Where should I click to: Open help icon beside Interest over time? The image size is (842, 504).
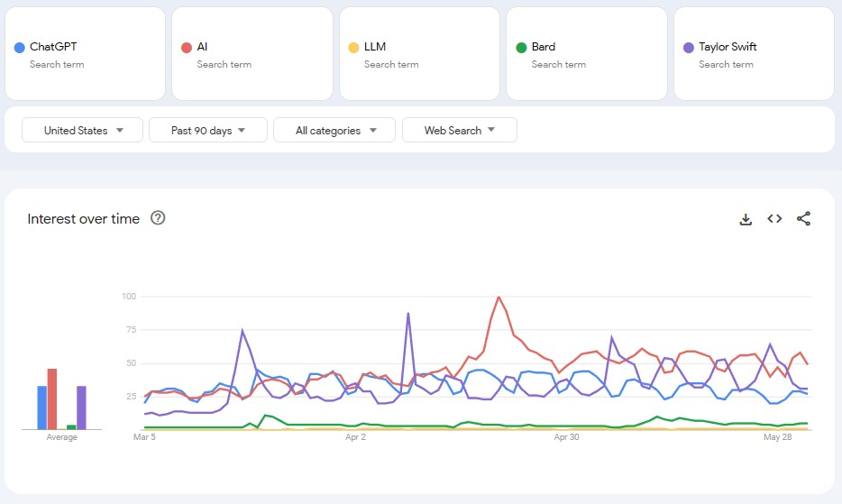pos(158,218)
